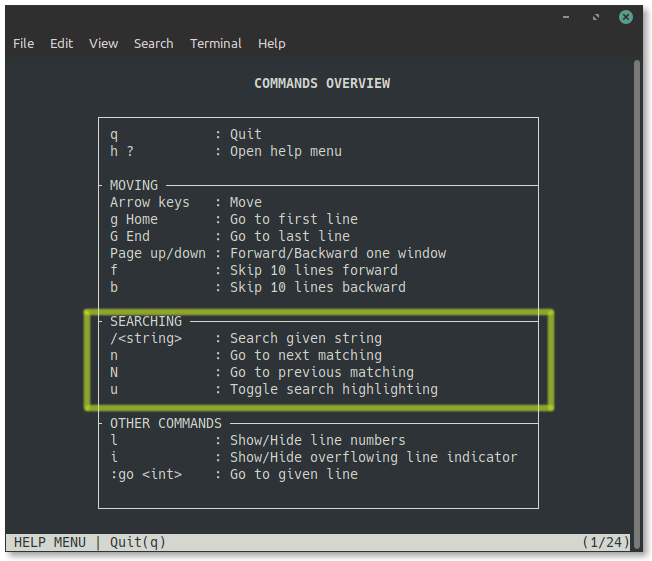This screenshot has width=652, height=561.
Task: Close the terminal window
Action: coord(625,17)
